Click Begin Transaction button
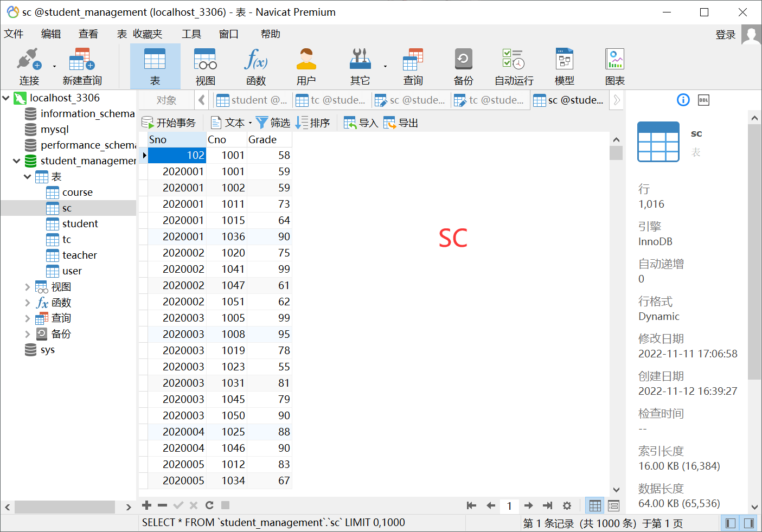The width and height of the screenshot is (762, 532). [x=169, y=123]
